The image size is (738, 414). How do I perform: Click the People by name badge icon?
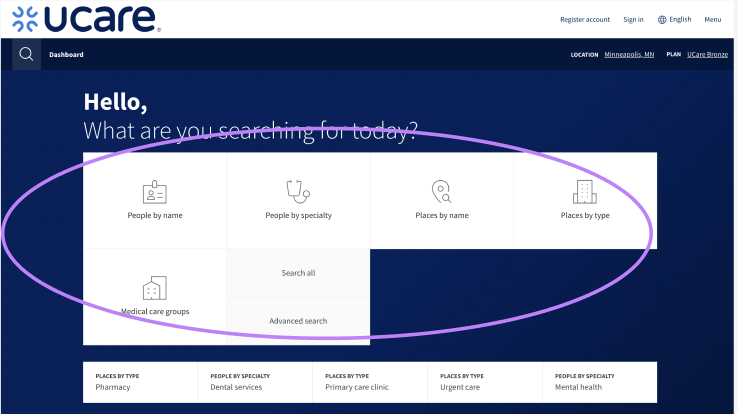pos(154,192)
